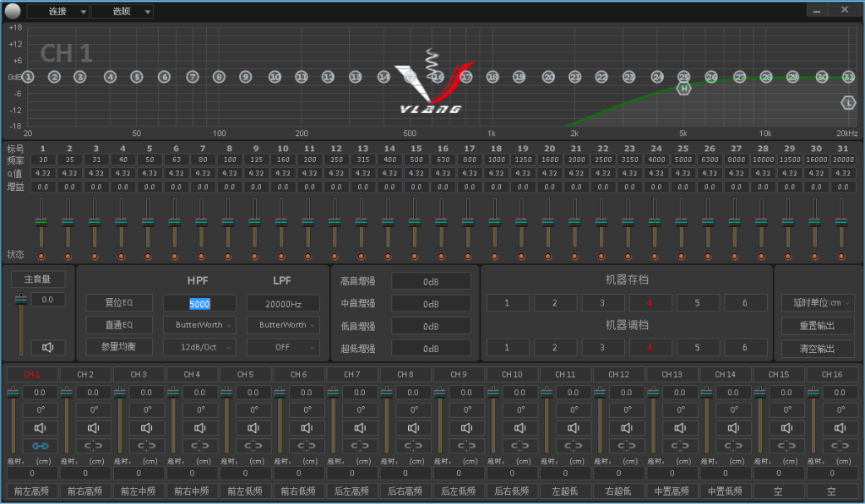865x504 pixels.
Task: Save to 机器存档 slot 2
Action: [554, 303]
